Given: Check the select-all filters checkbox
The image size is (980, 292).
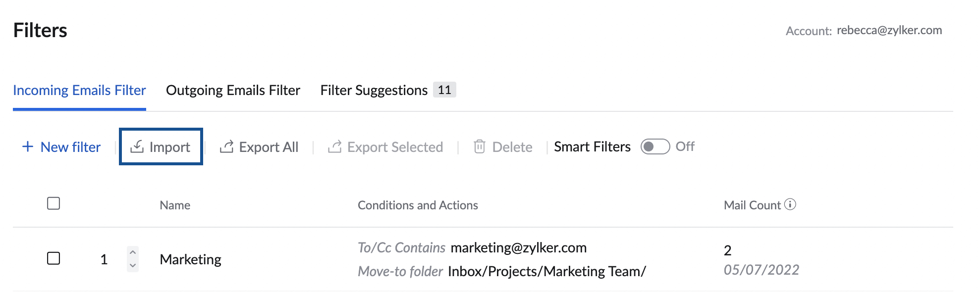Looking at the screenshot, I should click(x=54, y=203).
